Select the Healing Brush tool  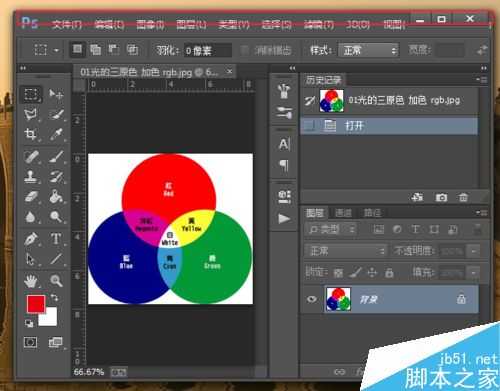(x=31, y=157)
